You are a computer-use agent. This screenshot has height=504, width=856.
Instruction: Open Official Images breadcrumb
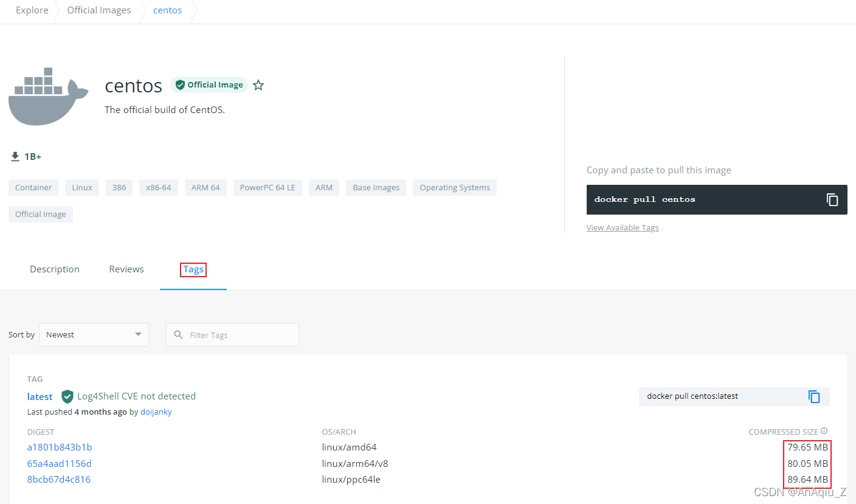click(99, 10)
